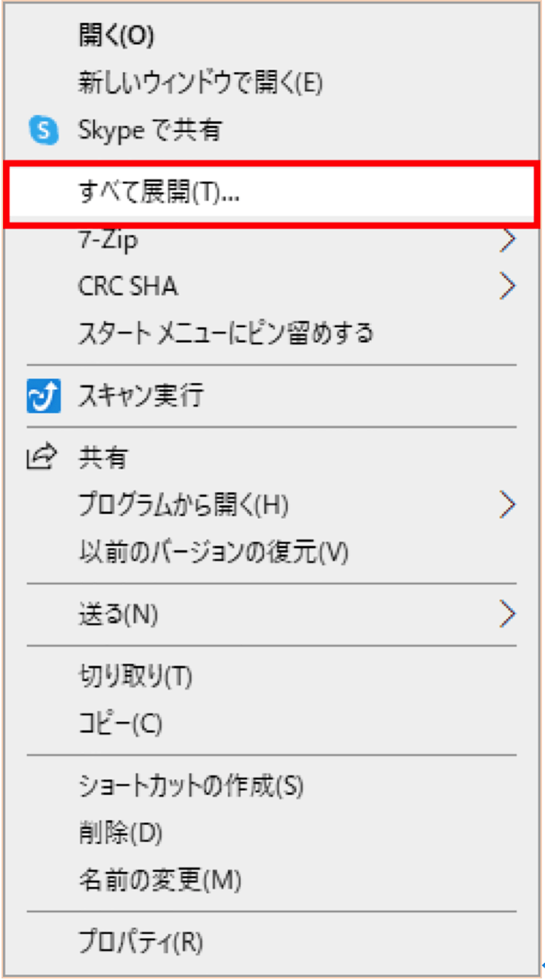Select the highlighted すべて展開(T)... entry
The image size is (545, 980).
click(272, 194)
